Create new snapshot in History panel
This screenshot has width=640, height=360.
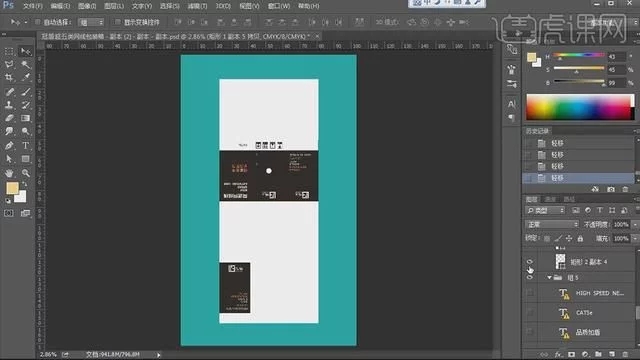pyautogui.click(x=611, y=189)
